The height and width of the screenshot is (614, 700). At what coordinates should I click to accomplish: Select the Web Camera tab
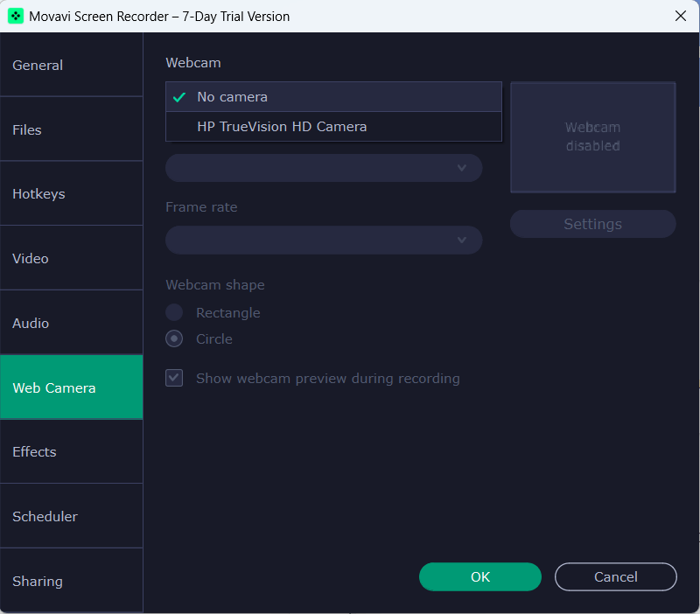72,387
